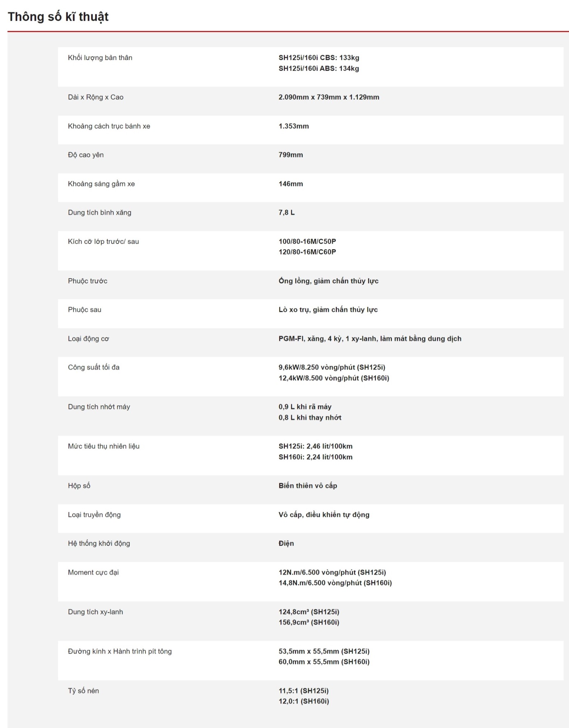Click the 'Độ cao yên' row label
The height and width of the screenshot is (728, 569).
coord(86,155)
